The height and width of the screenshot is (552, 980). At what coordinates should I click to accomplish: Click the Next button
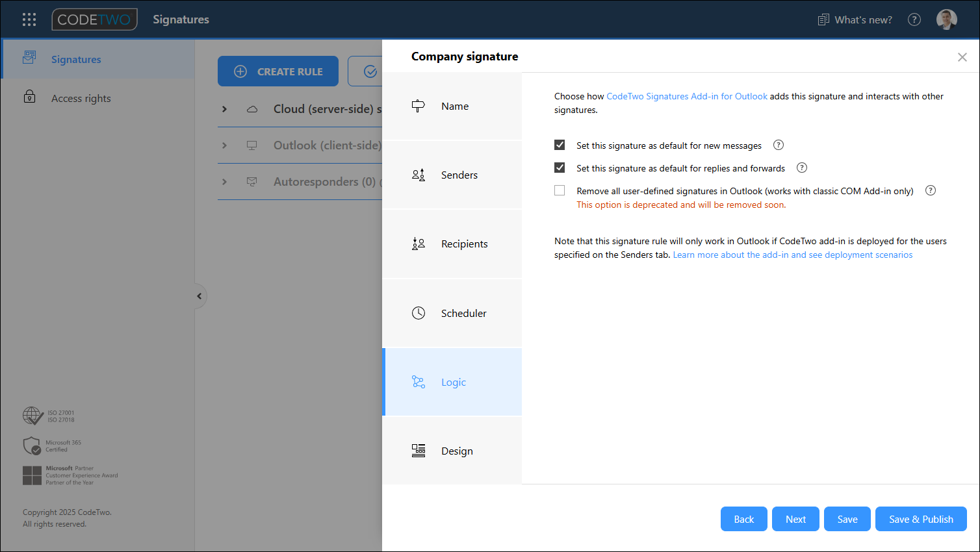point(795,519)
